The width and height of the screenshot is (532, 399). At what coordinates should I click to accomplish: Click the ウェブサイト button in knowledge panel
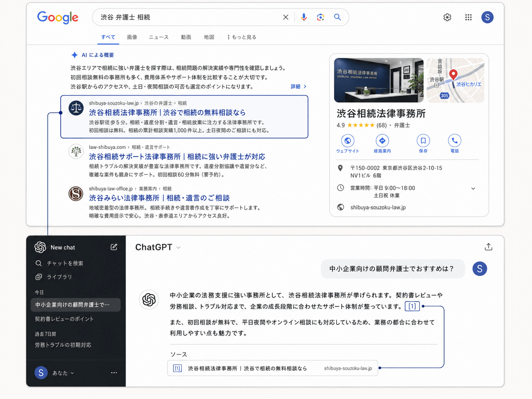coord(348,144)
